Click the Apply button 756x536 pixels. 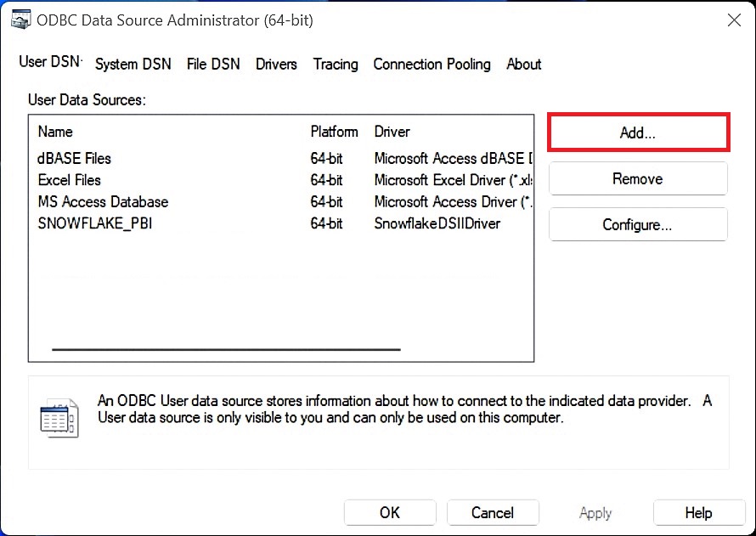coord(595,512)
